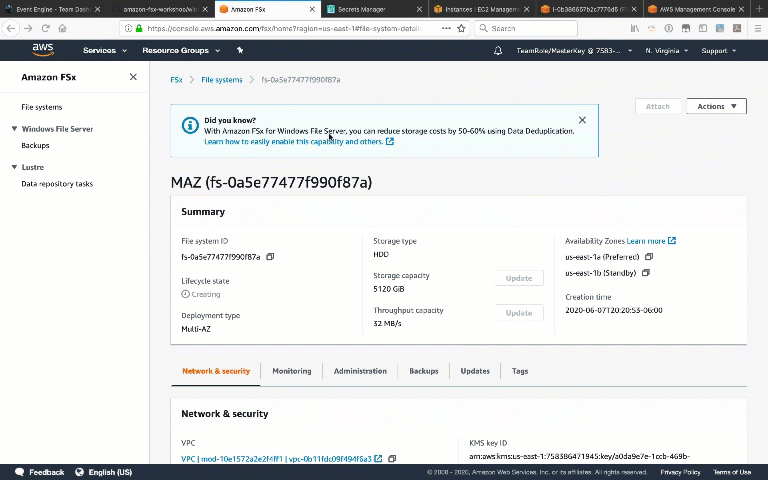Click the Attach button
768x480 pixels.
point(657,106)
